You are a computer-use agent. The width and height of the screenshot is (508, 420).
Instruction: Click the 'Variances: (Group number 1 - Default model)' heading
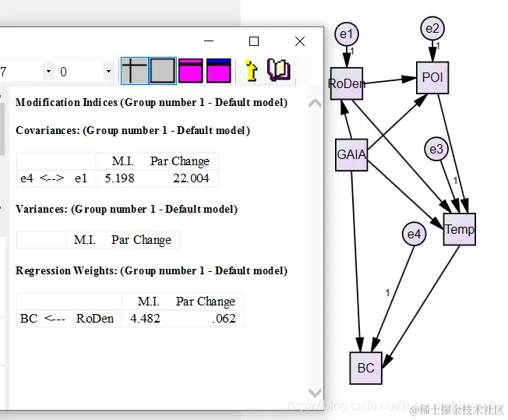click(127, 210)
